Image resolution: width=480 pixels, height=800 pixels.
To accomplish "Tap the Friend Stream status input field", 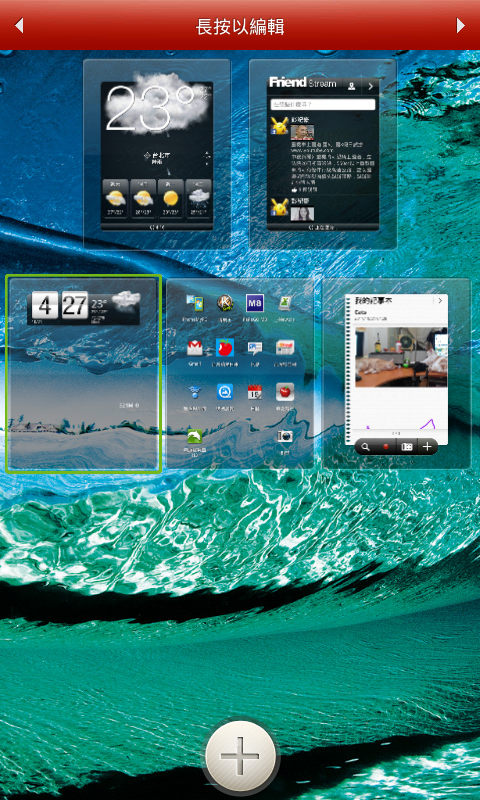I will point(323,104).
